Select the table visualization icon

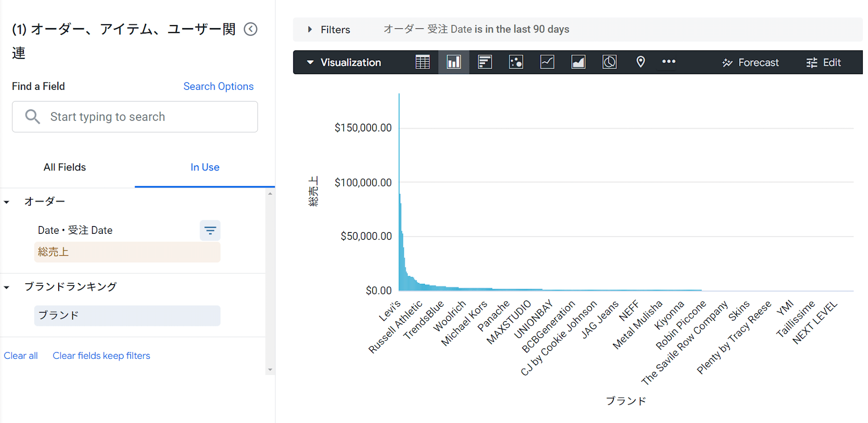tap(422, 62)
